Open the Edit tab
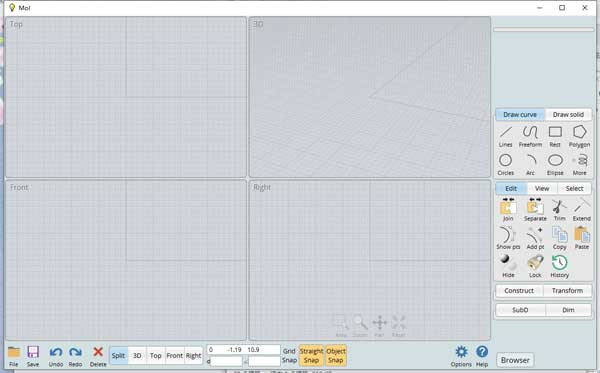600x373 pixels. (511, 188)
